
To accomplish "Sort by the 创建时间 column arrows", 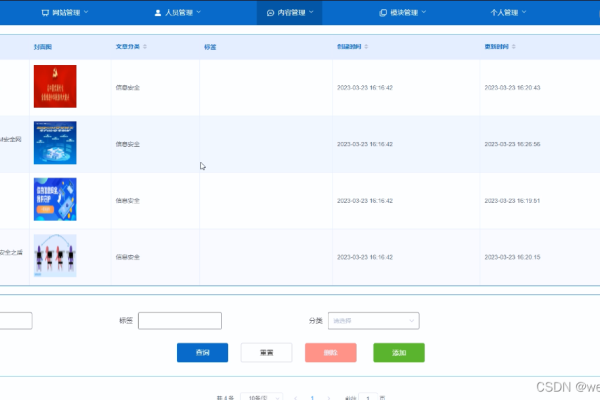I will [x=366, y=47].
